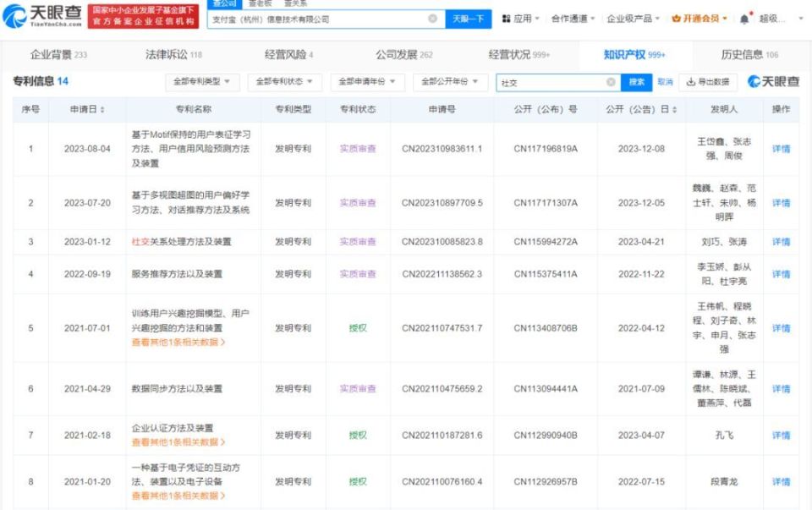Sort by application date arrows
812x510 pixels.
pyautogui.click(x=102, y=109)
